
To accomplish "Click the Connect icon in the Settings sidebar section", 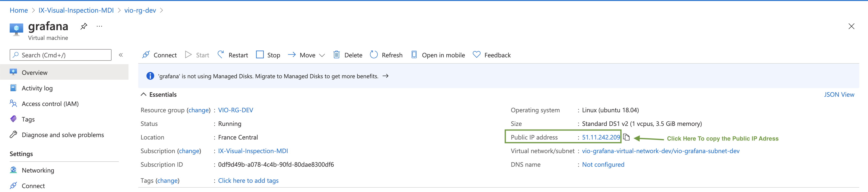I will coord(14,186).
